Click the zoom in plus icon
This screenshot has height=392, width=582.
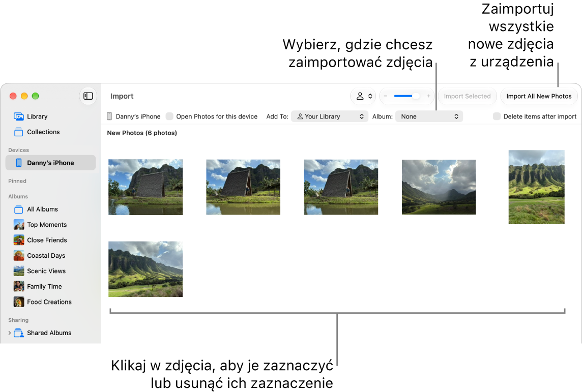(x=428, y=96)
